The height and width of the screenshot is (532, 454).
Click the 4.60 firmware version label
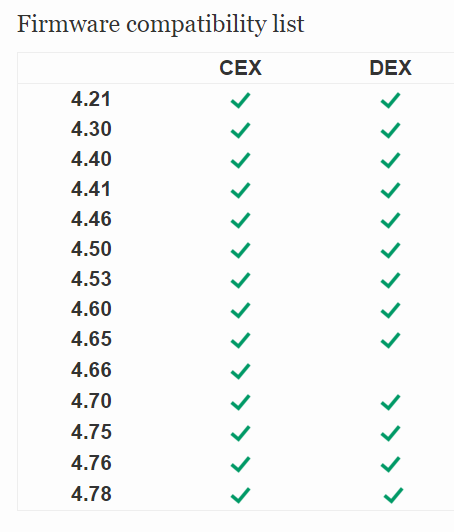coord(91,309)
